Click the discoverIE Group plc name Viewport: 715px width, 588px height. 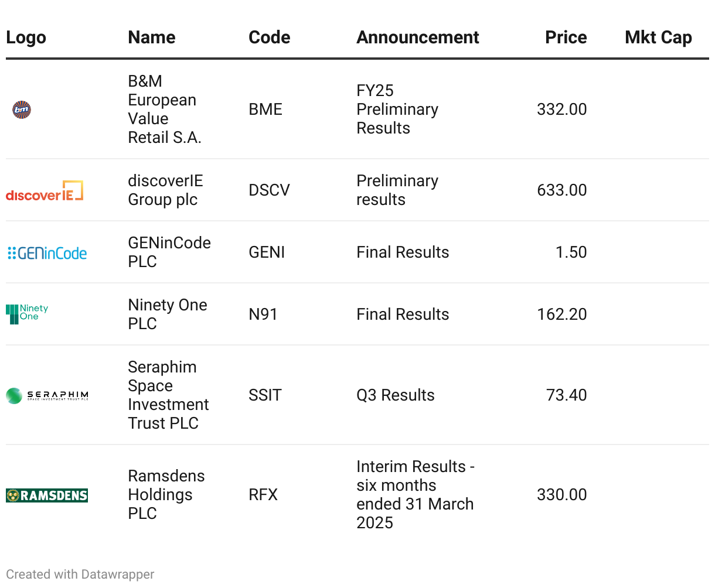pyautogui.click(x=165, y=190)
